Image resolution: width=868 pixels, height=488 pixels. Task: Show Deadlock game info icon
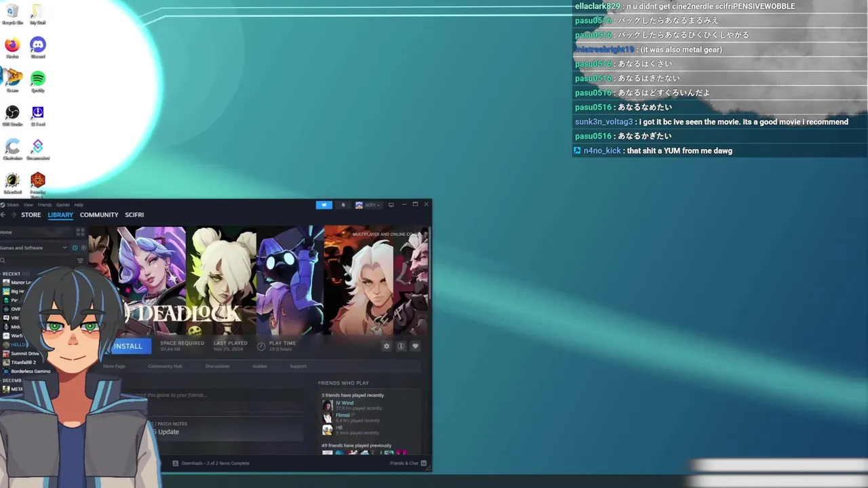click(401, 346)
